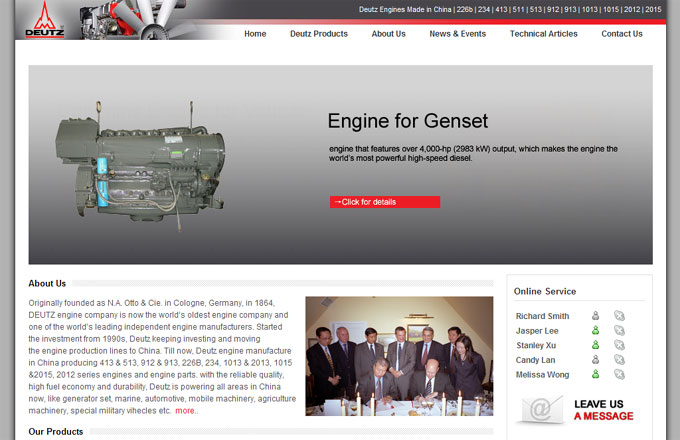The height and width of the screenshot is (440, 680).
Task: Click Stanley Xu's chat bubble icon
Action: tap(619, 345)
